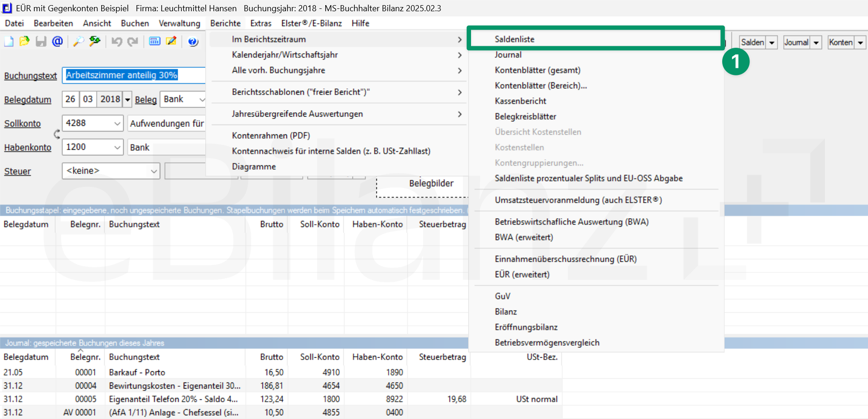The width and height of the screenshot is (868, 419).
Task: Open the Salden button dropdown arrow
Action: click(x=771, y=43)
